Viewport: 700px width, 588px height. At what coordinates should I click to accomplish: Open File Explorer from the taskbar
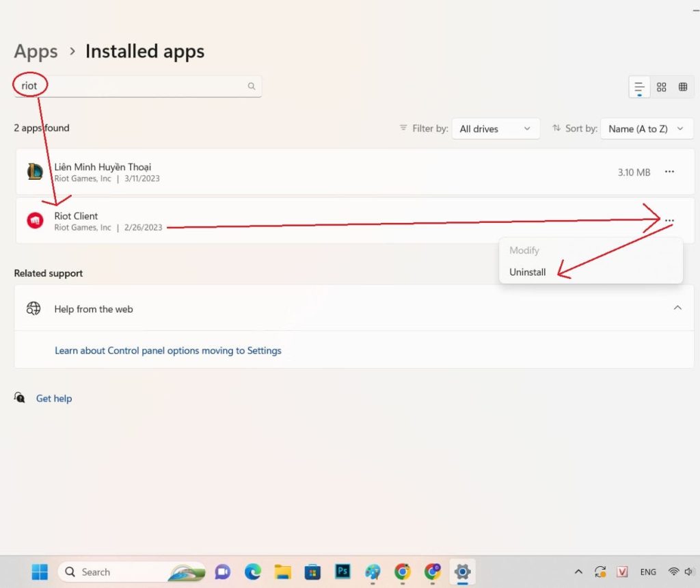[282, 572]
